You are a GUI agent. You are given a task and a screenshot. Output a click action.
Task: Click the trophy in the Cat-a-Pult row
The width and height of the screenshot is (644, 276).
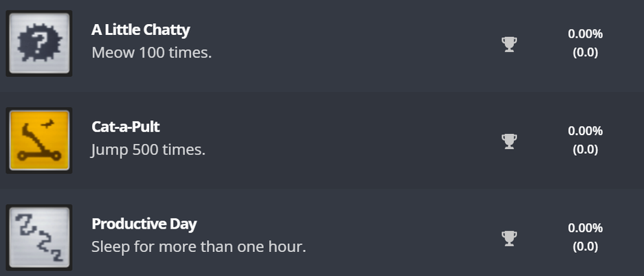pos(509,141)
